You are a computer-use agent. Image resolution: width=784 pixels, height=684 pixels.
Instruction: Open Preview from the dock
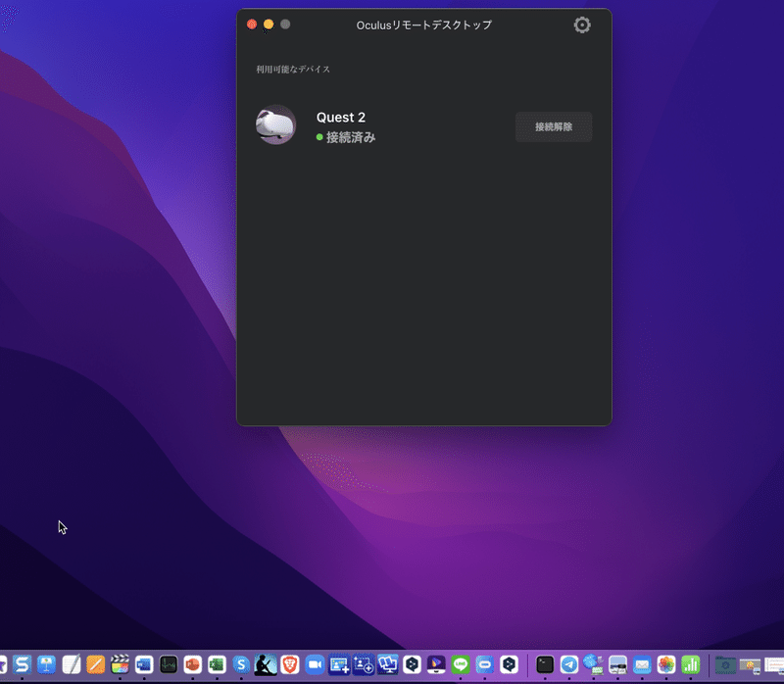point(618,665)
